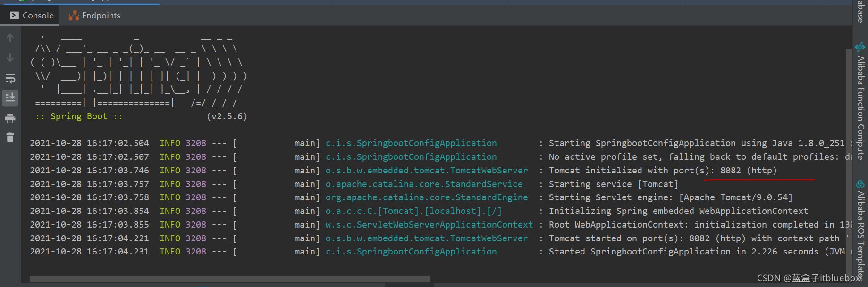The width and height of the screenshot is (868, 287).
Task: Click timestamp 2021-10-28 16:17:02.504
Action: point(90,143)
